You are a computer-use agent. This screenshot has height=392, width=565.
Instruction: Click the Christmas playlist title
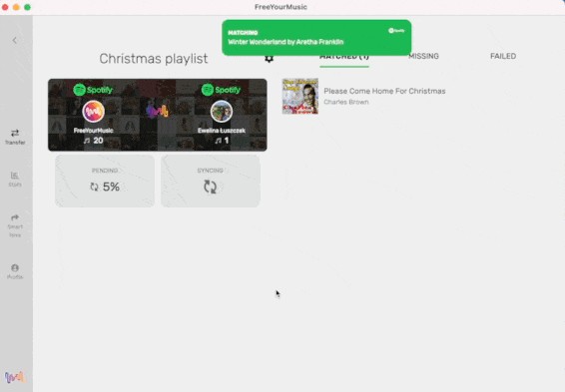click(154, 59)
